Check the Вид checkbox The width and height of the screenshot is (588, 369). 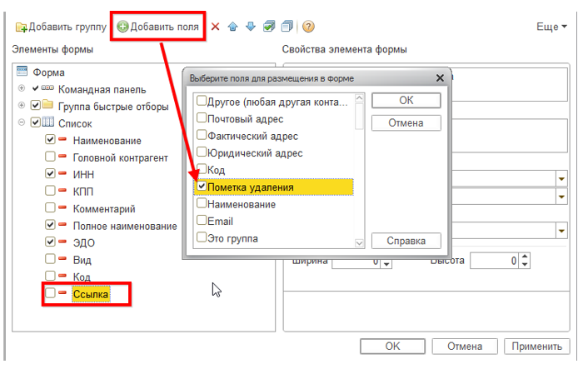50,259
